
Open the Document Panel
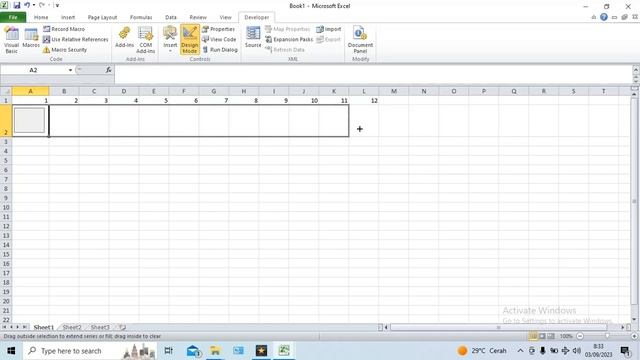(360, 40)
